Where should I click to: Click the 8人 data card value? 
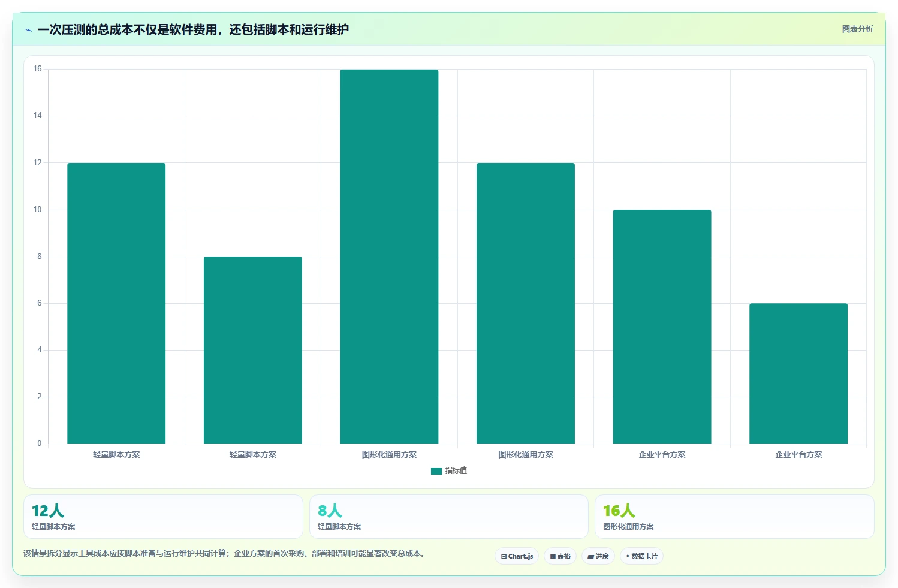[330, 511]
